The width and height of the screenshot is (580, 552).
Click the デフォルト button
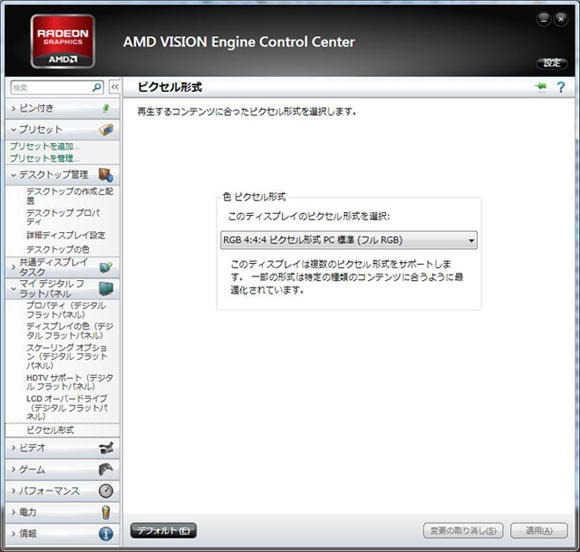(x=163, y=531)
